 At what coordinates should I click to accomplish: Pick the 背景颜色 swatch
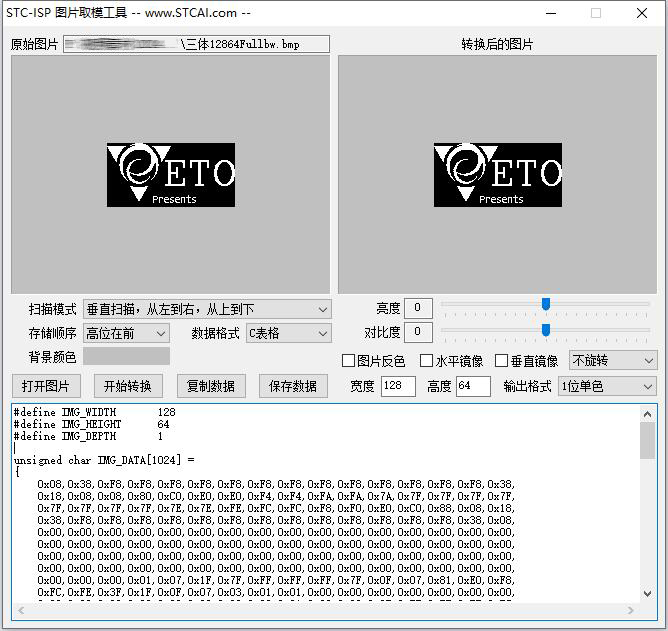coord(126,356)
